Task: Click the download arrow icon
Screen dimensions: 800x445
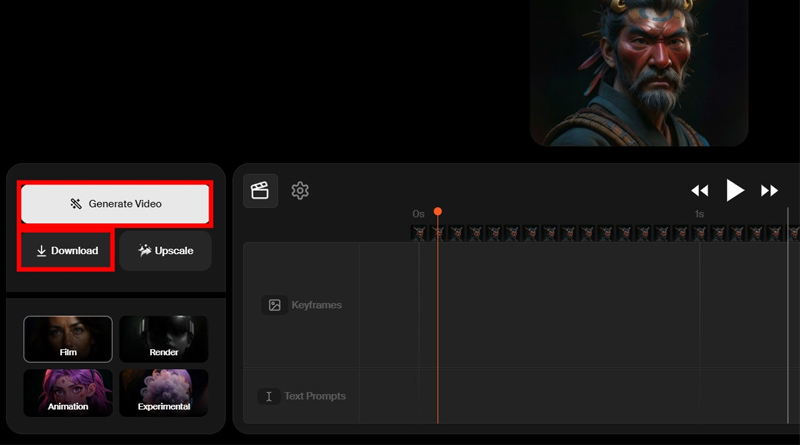Action: point(41,251)
